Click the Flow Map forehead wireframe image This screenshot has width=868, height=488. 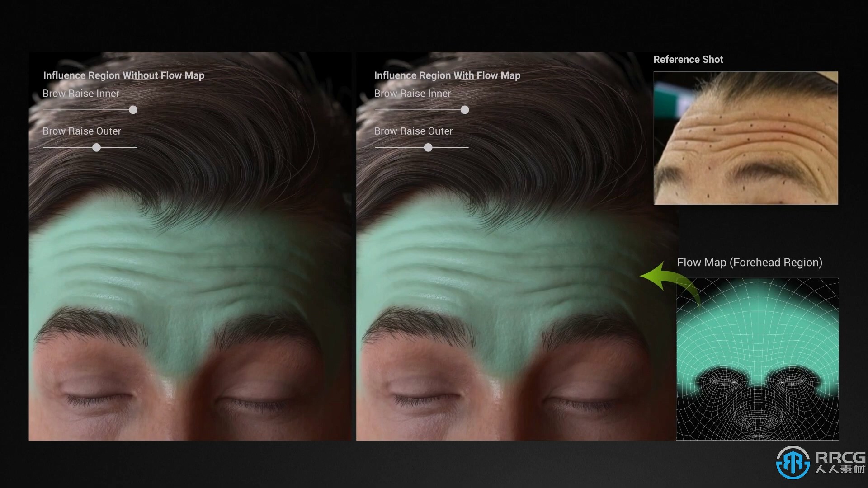[757, 359]
